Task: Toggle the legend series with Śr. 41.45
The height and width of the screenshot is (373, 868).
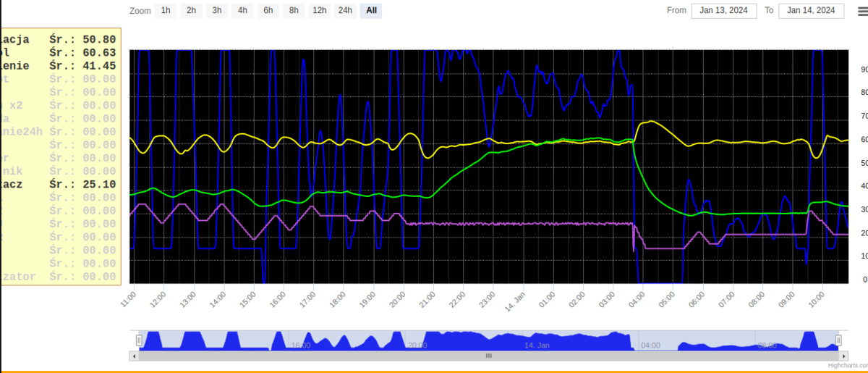Action: [x=58, y=66]
